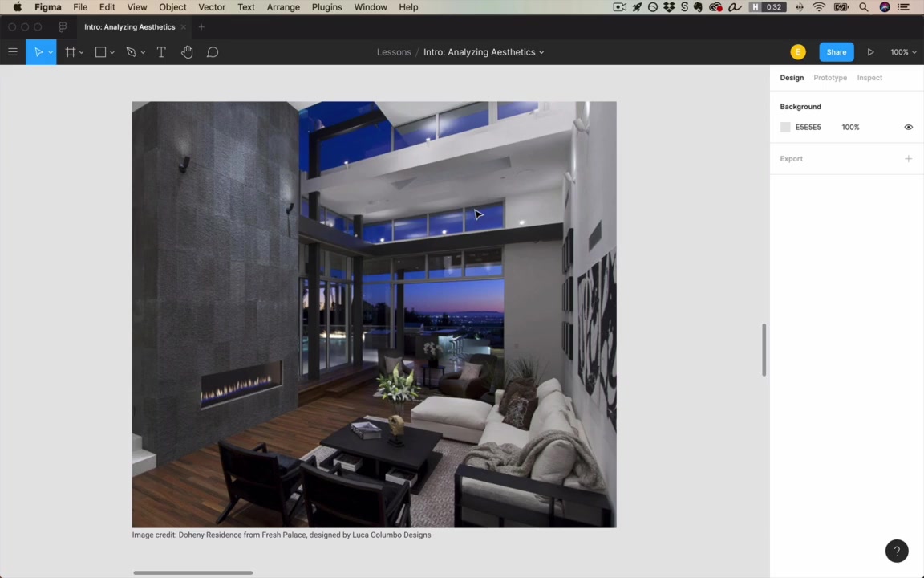The image size is (924, 578).
Task: Open the Notification Center list icon
Action: coord(903,7)
